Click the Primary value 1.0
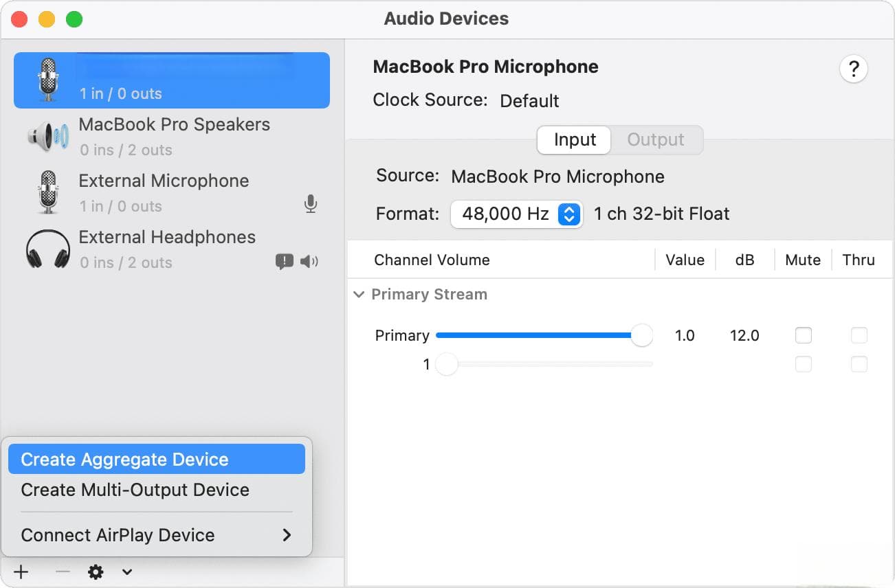The width and height of the screenshot is (895, 588). (685, 335)
